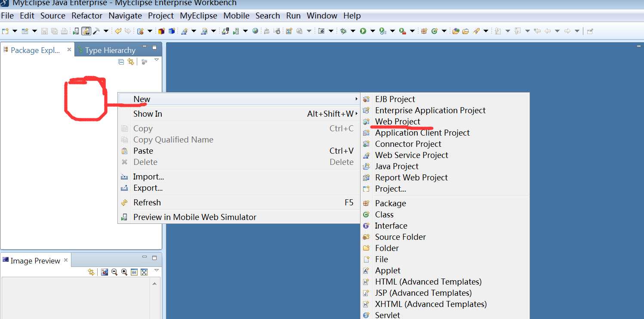Choose Source Folder in the submenu
The height and width of the screenshot is (319, 644).
click(x=401, y=237)
